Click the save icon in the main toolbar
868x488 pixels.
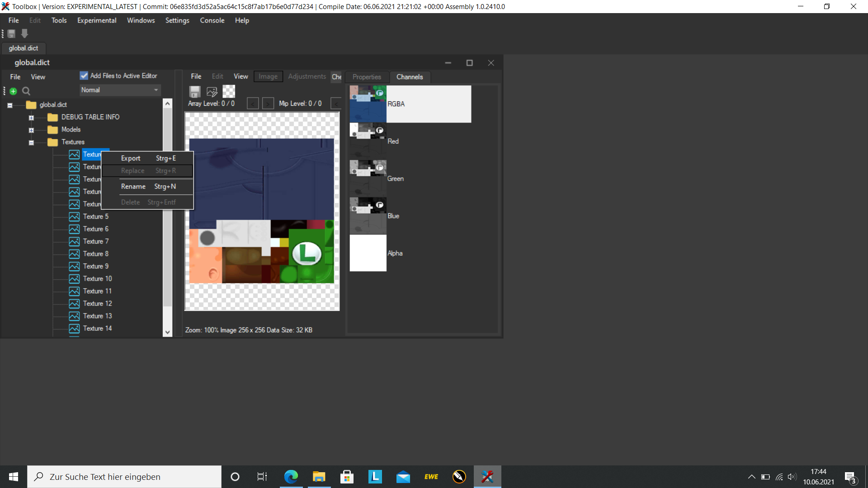pyautogui.click(x=10, y=33)
